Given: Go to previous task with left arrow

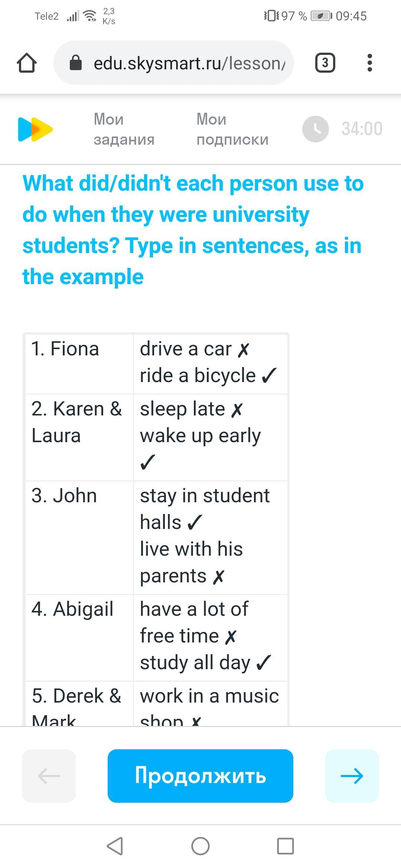Looking at the screenshot, I should coord(49,776).
